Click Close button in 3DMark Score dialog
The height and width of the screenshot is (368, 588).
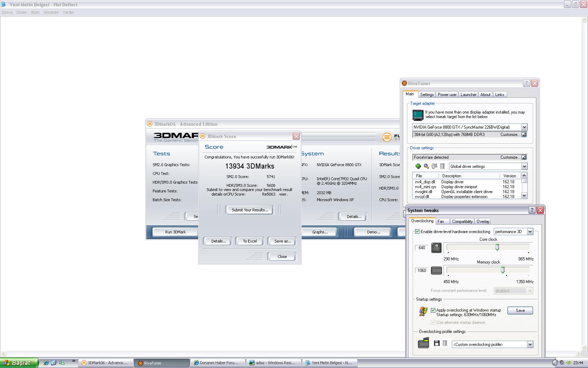[x=282, y=257]
